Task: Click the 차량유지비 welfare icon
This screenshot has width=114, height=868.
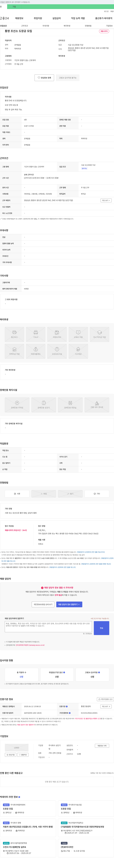Action: pyautogui.click(x=57, y=334)
